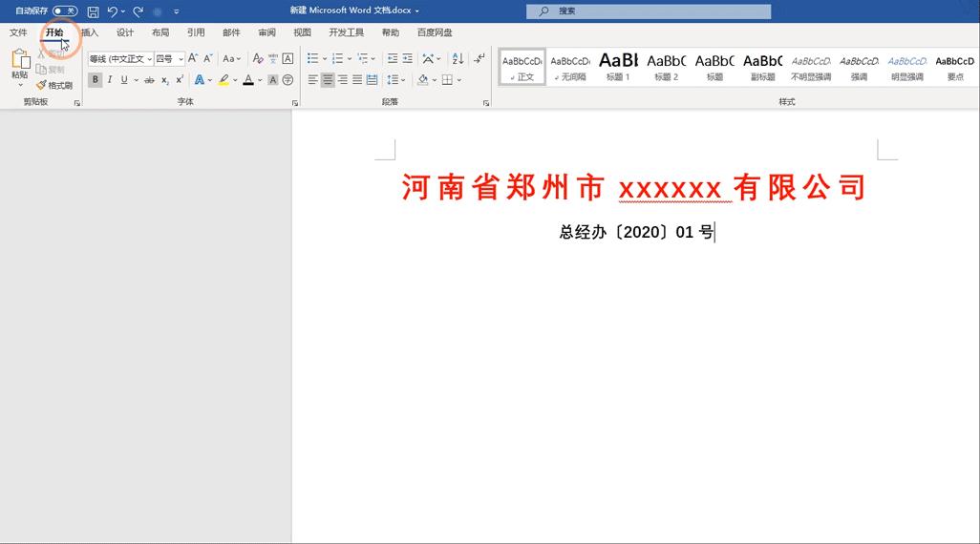Apply character border icon
This screenshot has width=980, height=544.
click(x=288, y=58)
